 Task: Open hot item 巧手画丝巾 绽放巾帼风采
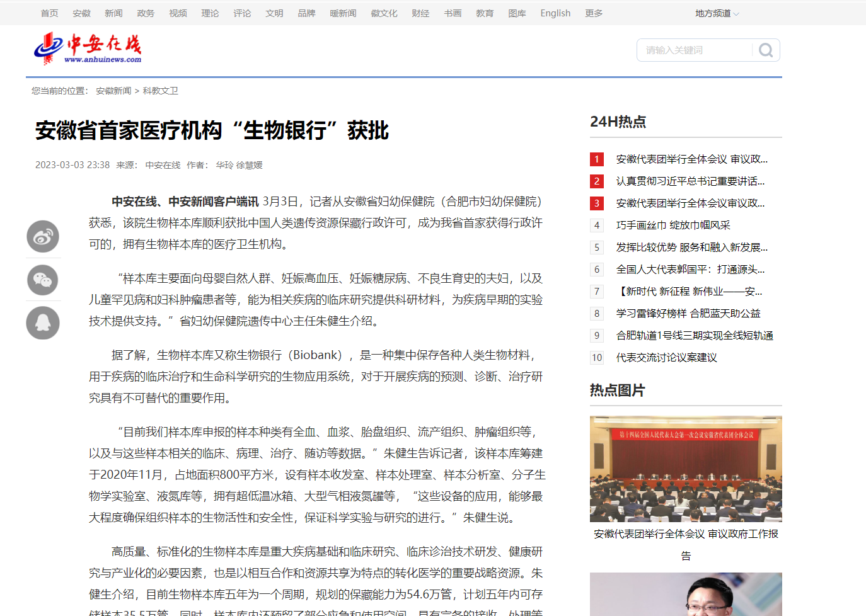tap(673, 225)
